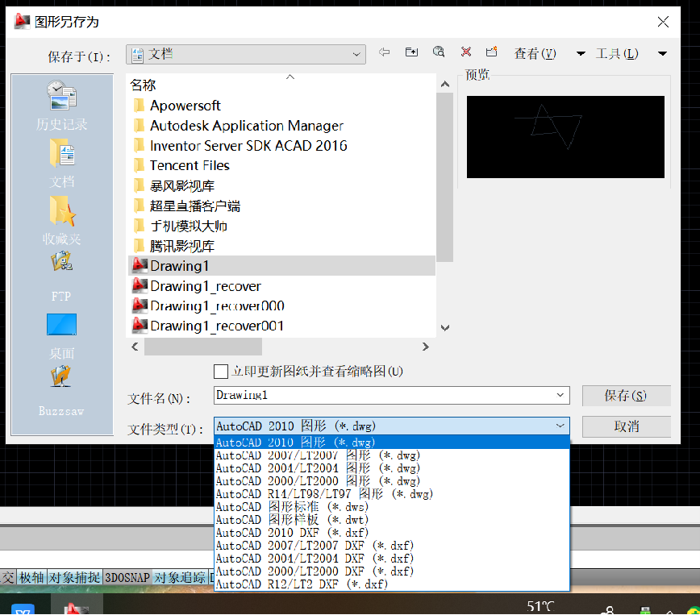Choose AutoCAD 2007/LT2007 DXF (*.dxf) option
Image resolution: width=700 pixels, height=615 pixels.
click(392, 546)
